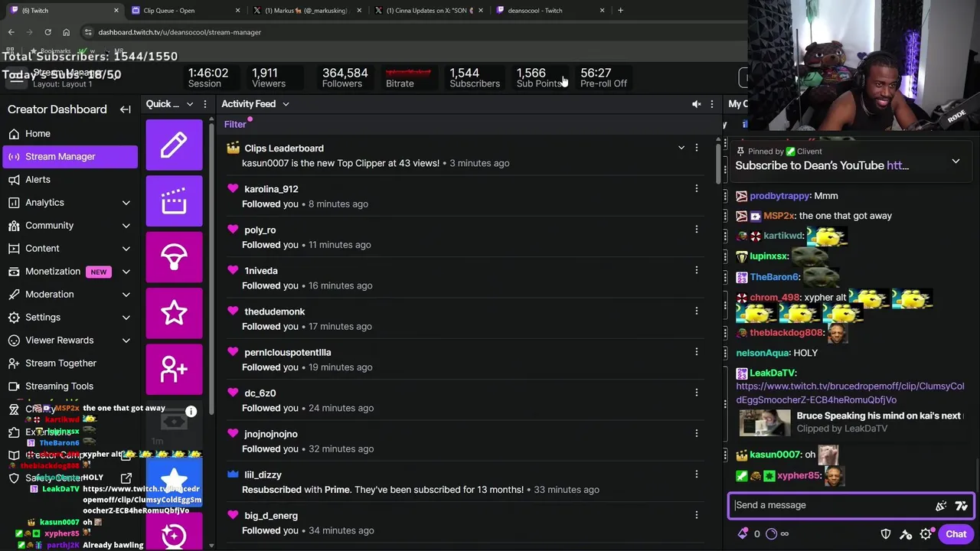980x551 pixels.
Task: Click the 7TV emote picker icon
Action: pos(962,505)
